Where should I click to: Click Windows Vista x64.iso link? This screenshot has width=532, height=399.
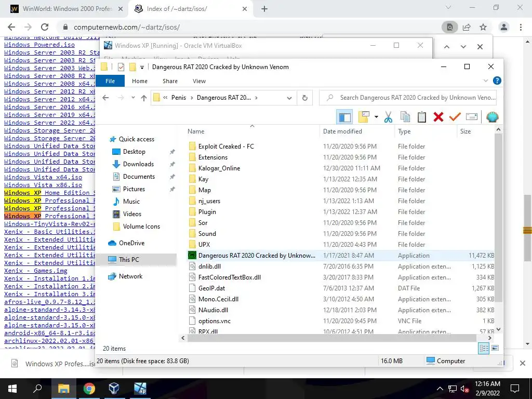tap(43, 177)
